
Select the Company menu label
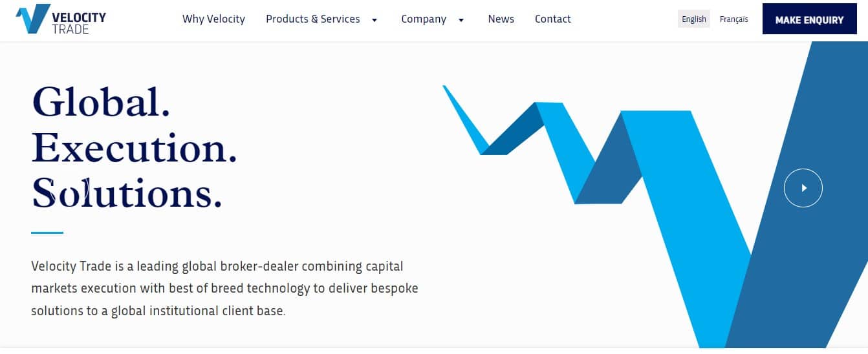click(424, 19)
